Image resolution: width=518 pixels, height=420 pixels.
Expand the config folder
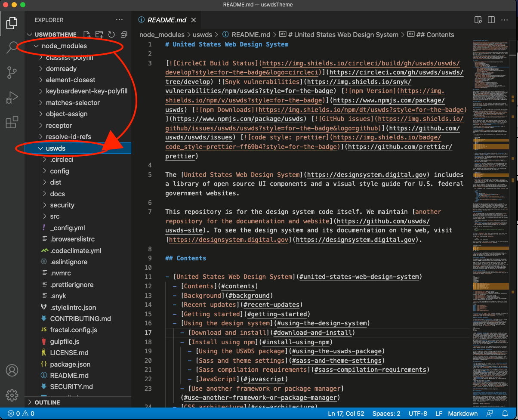(x=78, y=171)
